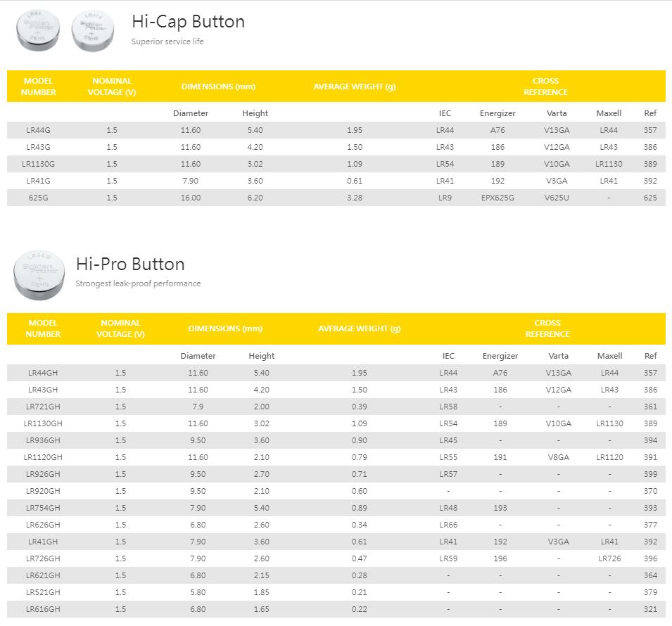Screen dimensions: 672x626
Task: Click the LR1130G model number
Action: pos(40,164)
